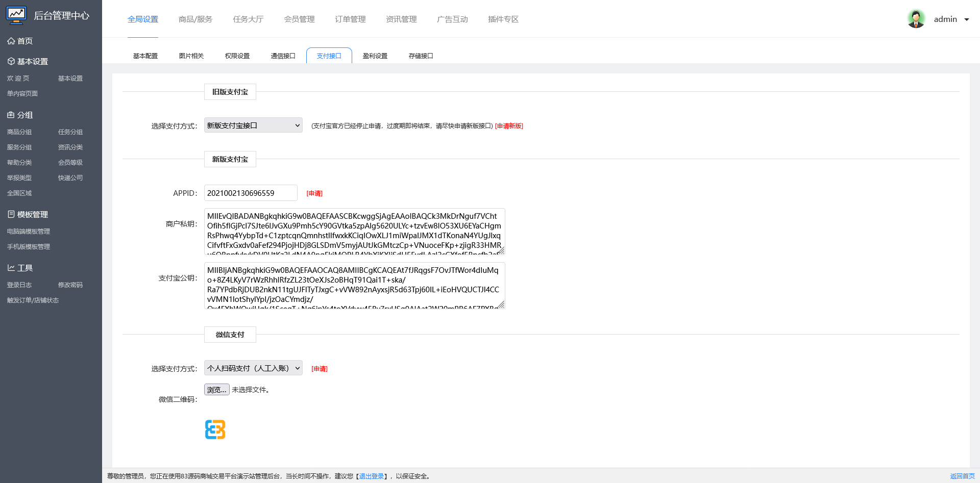Image resolution: width=980 pixels, height=483 pixels.
Task: Open 帮助分类 in the sidebar
Action: pos(19,162)
